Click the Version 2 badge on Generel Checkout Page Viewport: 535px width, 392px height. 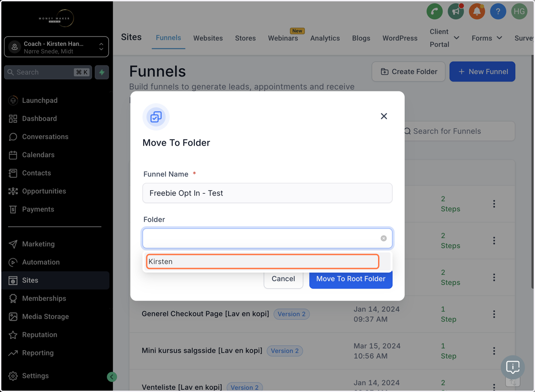292,314
